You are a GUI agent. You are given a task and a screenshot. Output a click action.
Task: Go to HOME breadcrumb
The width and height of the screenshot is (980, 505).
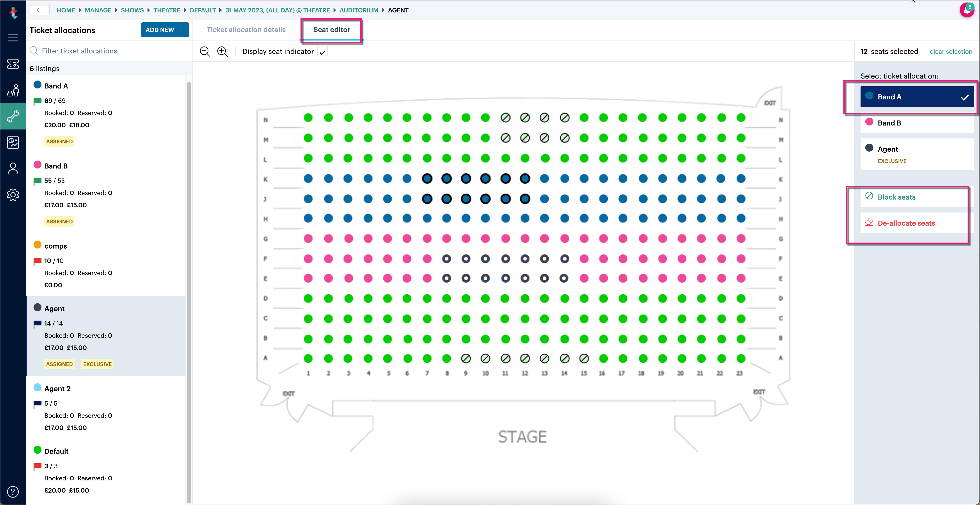pos(66,10)
